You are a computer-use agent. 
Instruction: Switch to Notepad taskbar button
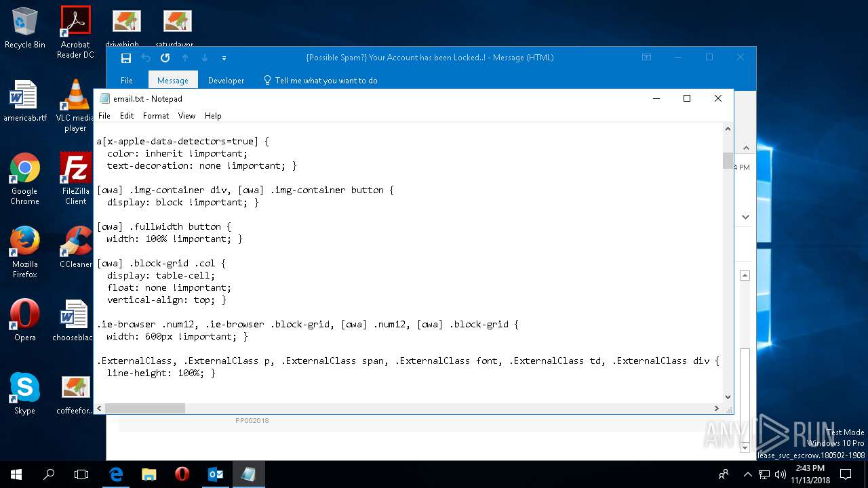(x=248, y=474)
